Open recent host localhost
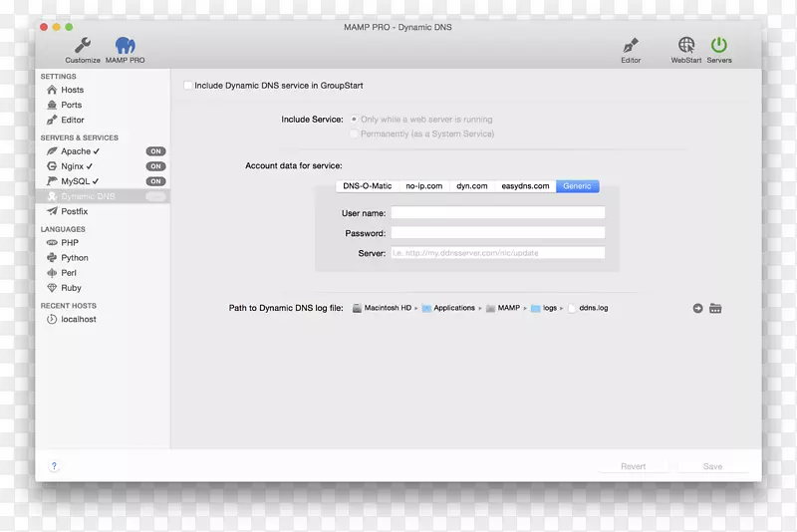797x532 pixels. tap(103, 319)
